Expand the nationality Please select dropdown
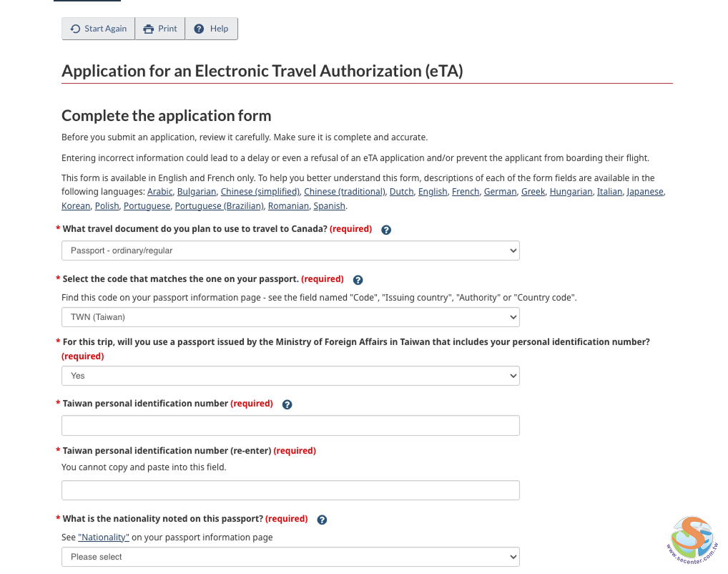Viewport: 728px width, 574px height. click(x=290, y=557)
